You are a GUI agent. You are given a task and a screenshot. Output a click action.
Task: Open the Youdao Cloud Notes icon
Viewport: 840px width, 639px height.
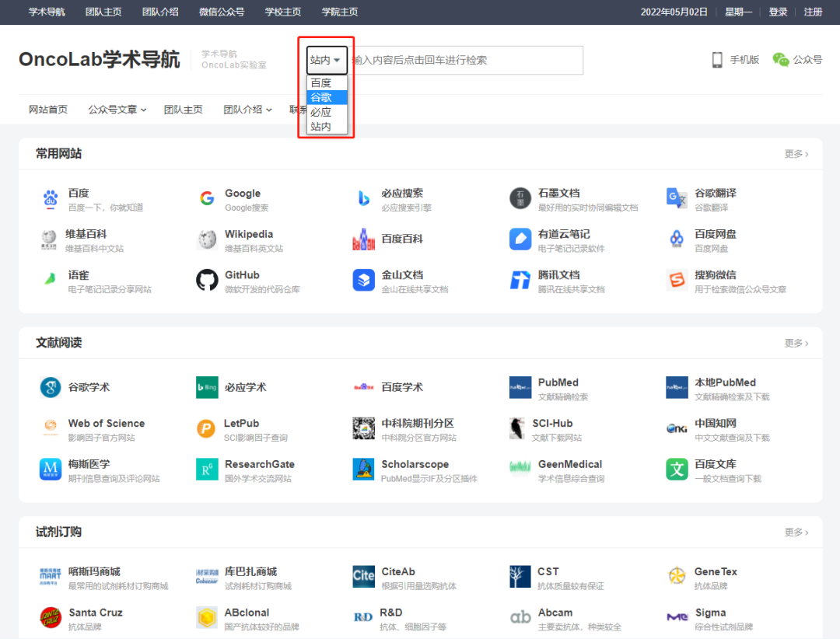(x=520, y=239)
